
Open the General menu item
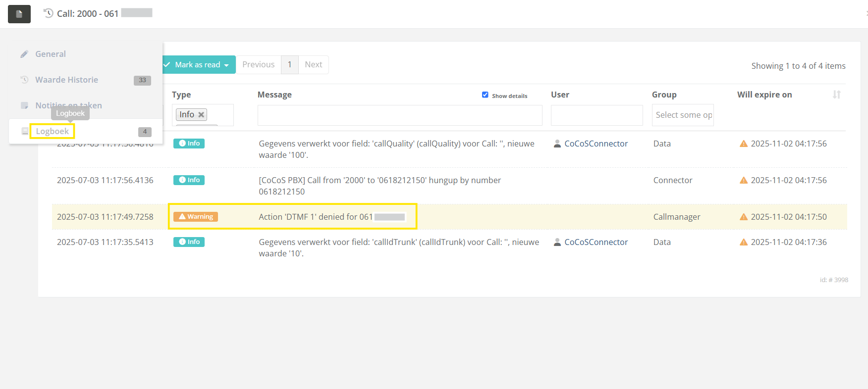tap(50, 54)
